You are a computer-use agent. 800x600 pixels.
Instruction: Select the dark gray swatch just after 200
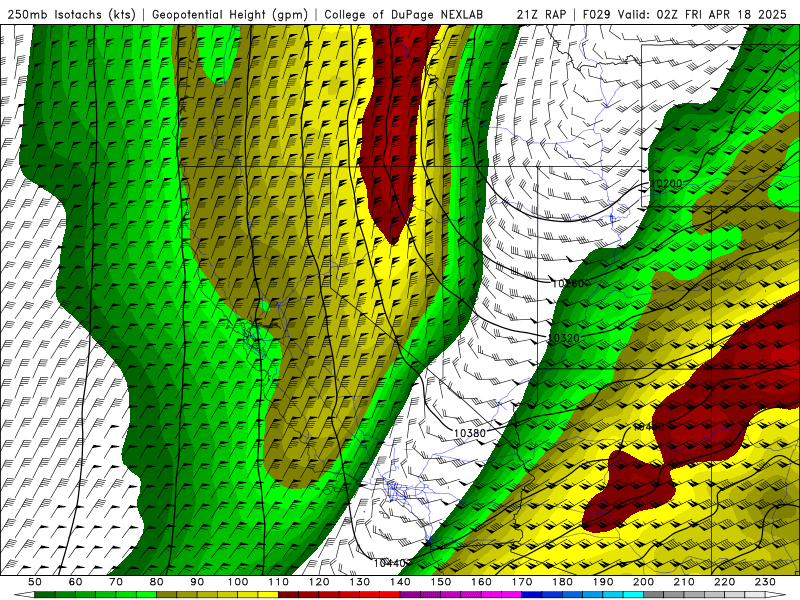coord(654,595)
